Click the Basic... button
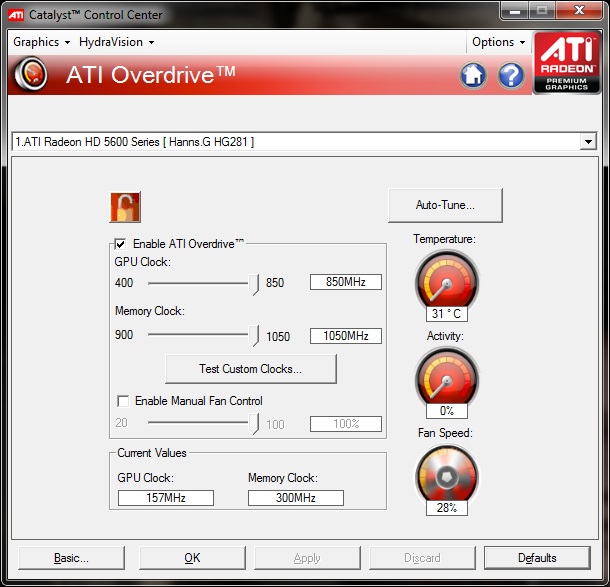 71,558
